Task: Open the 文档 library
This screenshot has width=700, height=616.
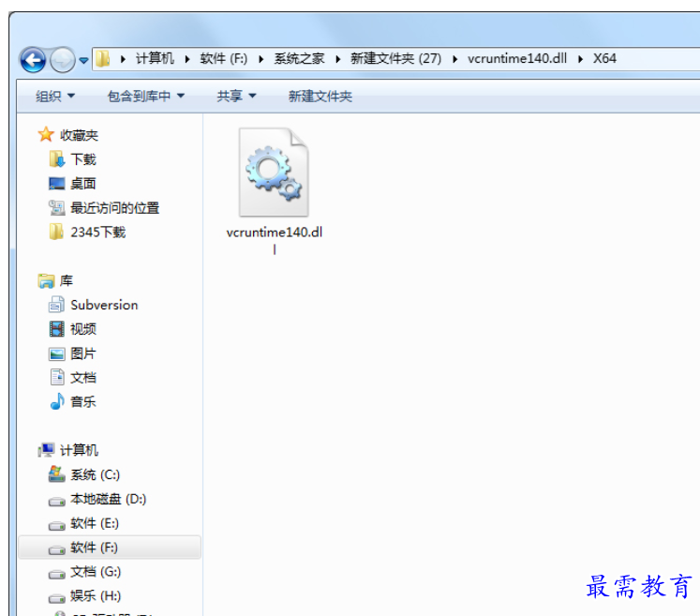Action: coord(83,378)
